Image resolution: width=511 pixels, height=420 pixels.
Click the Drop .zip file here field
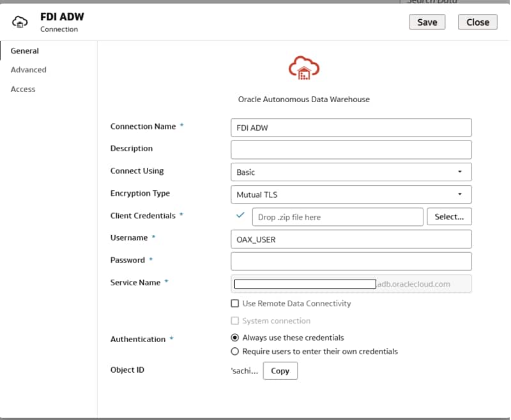[338, 217]
